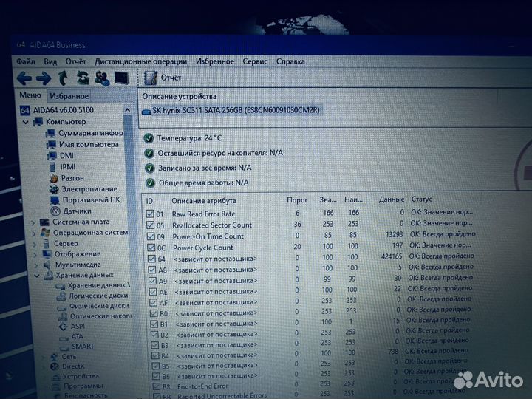The height and width of the screenshot is (399, 532).
Task: Toggle checkbox for attribute 64
Action: coord(152,259)
